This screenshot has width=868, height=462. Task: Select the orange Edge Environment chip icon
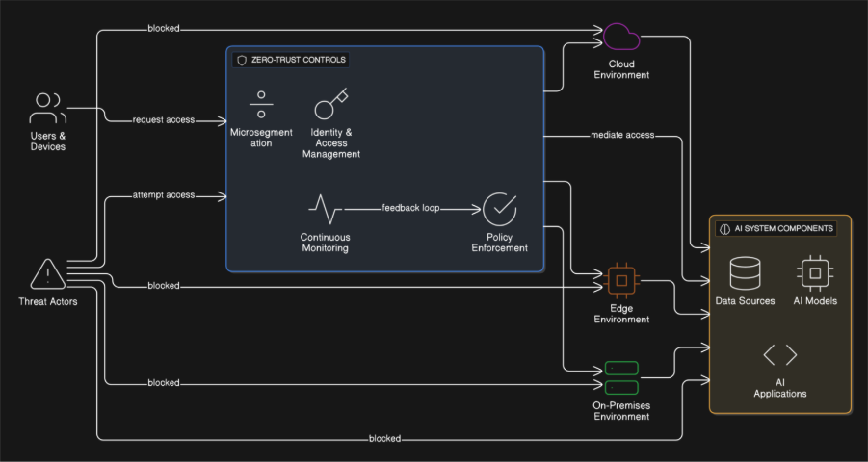point(621,280)
